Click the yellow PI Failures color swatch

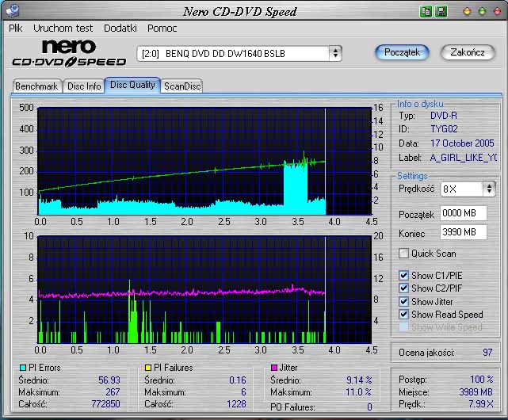tap(148, 368)
